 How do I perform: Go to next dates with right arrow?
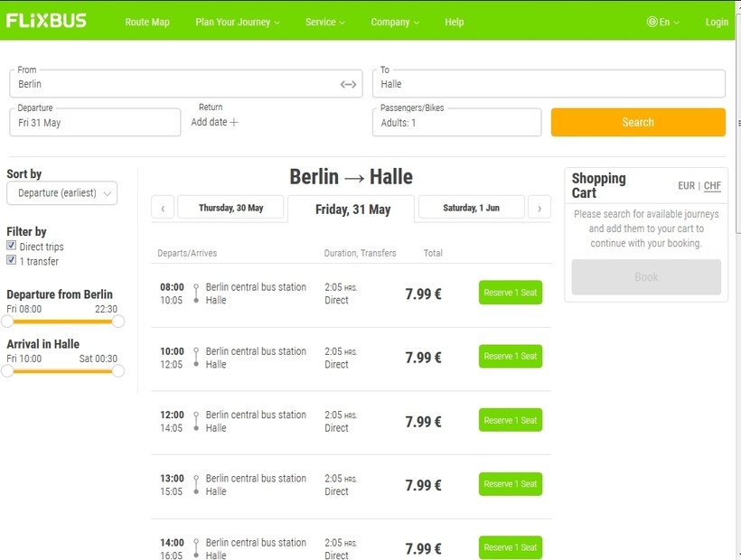tap(539, 208)
